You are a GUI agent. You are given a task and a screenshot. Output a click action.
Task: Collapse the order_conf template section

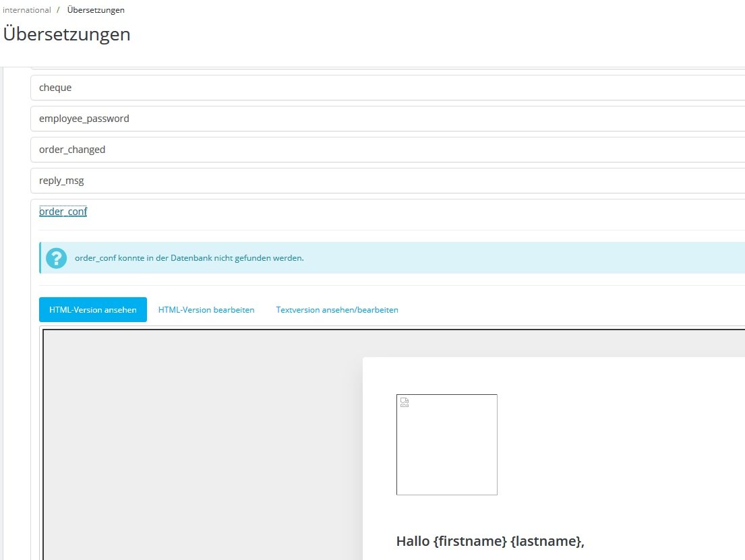point(63,212)
